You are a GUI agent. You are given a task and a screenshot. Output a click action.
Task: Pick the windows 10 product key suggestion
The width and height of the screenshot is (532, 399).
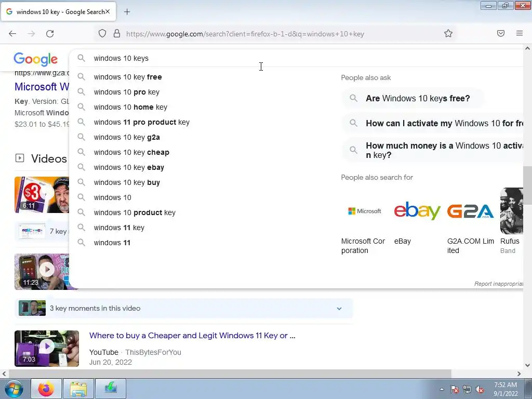135,212
